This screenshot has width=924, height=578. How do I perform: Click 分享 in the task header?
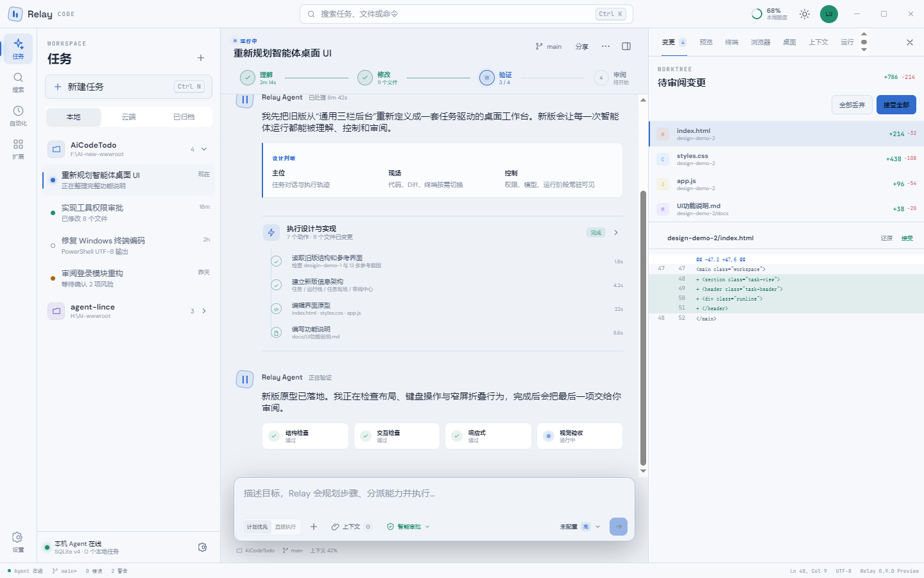(582, 46)
